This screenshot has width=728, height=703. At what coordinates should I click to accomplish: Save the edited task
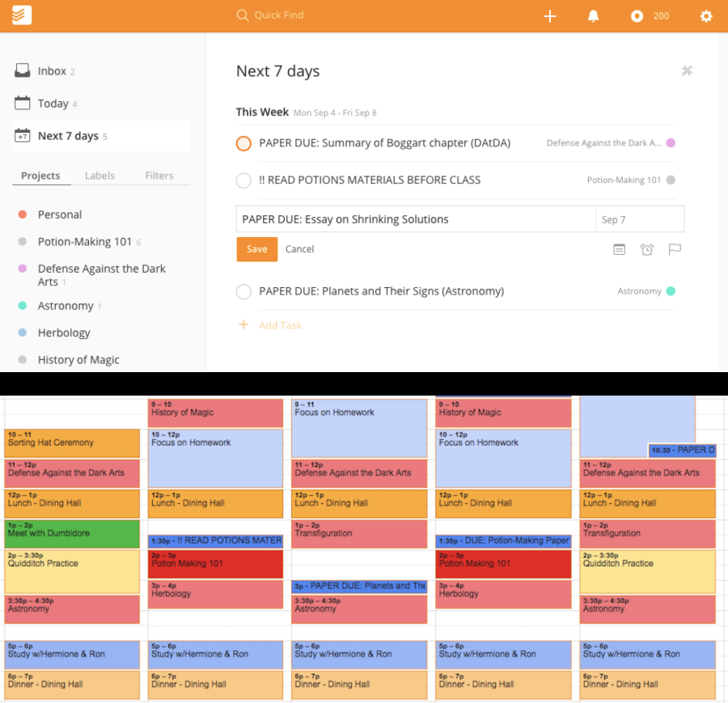(x=256, y=249)
